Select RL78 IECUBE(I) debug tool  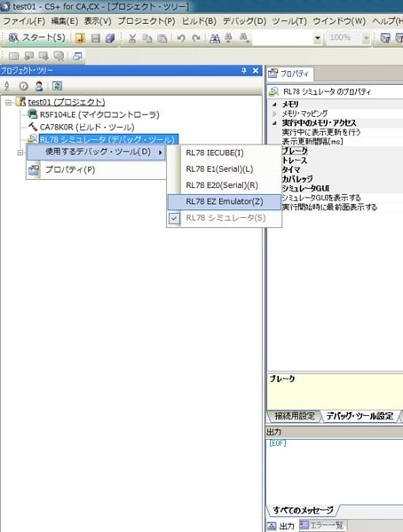point(225,153)
